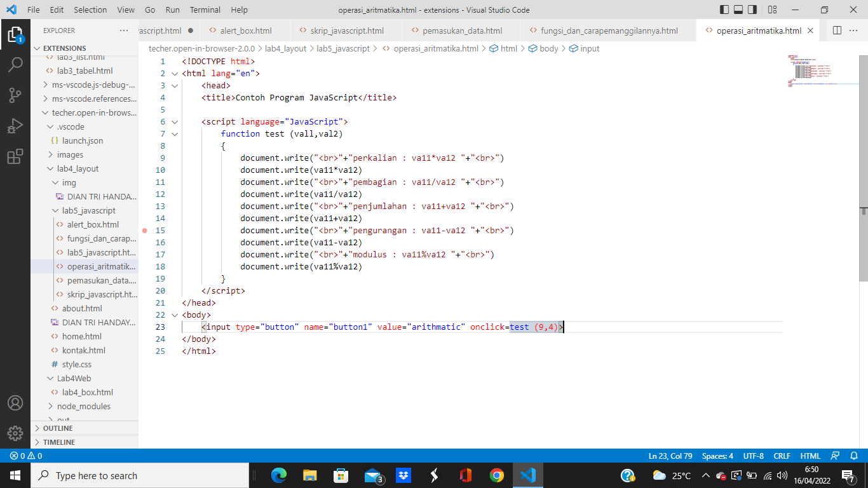Click the errors and warnings indicator in status bar
Image resolution: width=868 pixels, height=488 pixels.
click(x=25, y=456)
